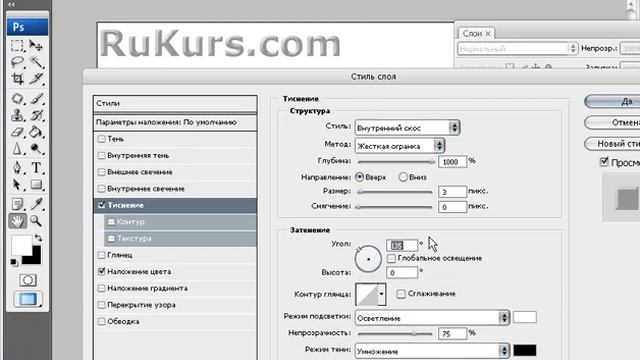The height and width of the screenshot is (360, 640).
Task: Click the Новый стиль button
Action: point(612,144)
